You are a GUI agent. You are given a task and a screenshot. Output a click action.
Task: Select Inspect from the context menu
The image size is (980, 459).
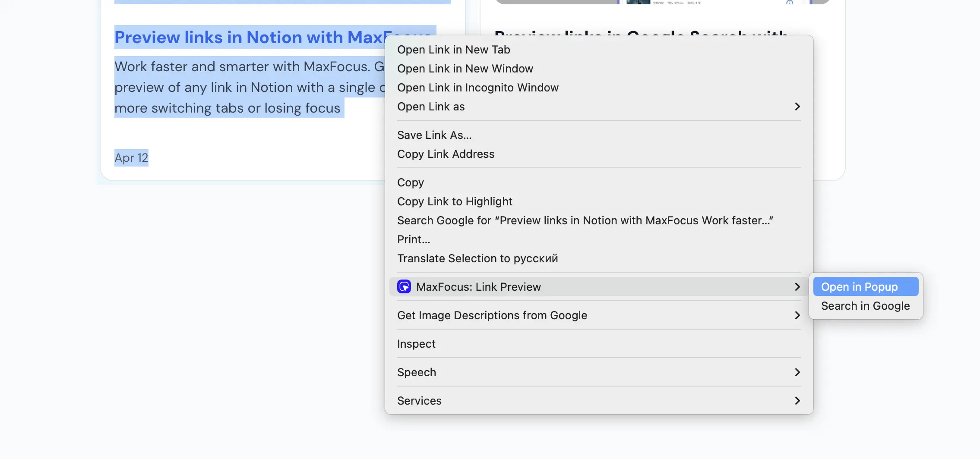coord(599,344)
